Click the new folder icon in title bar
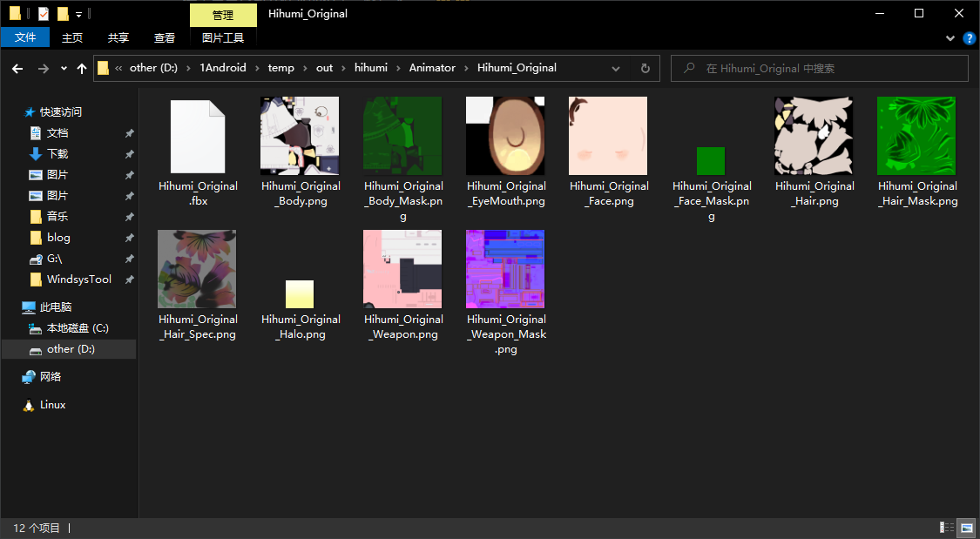This screenshot has width=980, height=539. 63,13
